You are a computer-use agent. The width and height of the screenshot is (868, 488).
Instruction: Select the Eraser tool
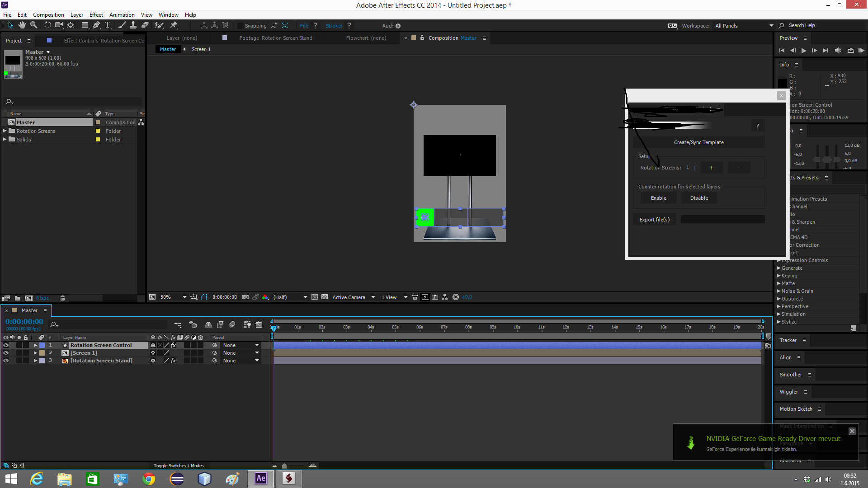[x=145, y=25]
